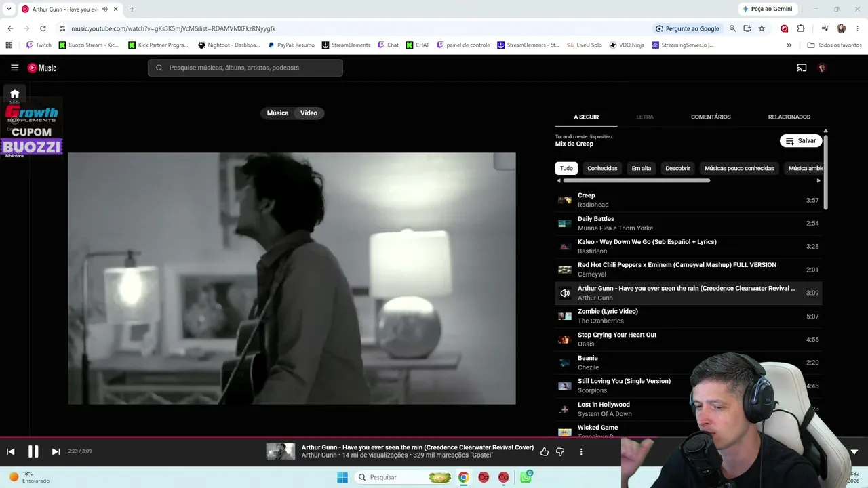The width and height of the screenshot is (868, 488).
Task: Go back in browser history
Action: click(10, 28)
